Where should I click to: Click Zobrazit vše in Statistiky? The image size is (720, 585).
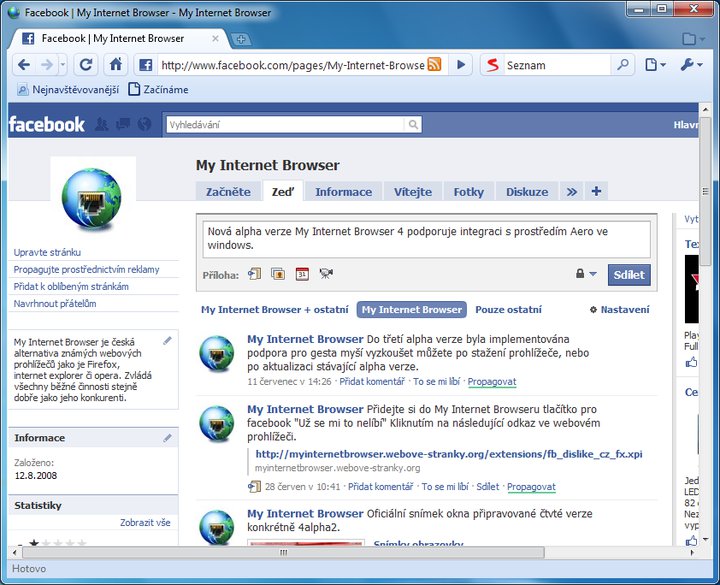tap(145, 523)
